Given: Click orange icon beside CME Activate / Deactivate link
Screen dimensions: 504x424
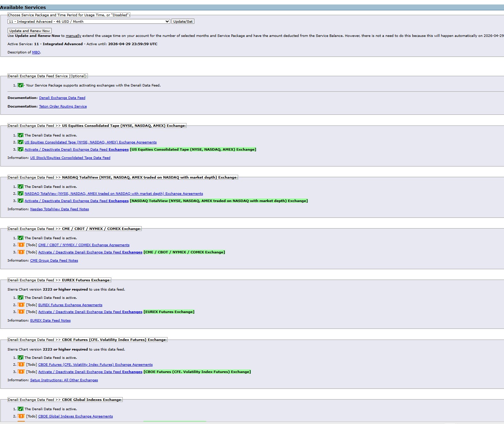Looking at the screenshot, I should point(21,252).
